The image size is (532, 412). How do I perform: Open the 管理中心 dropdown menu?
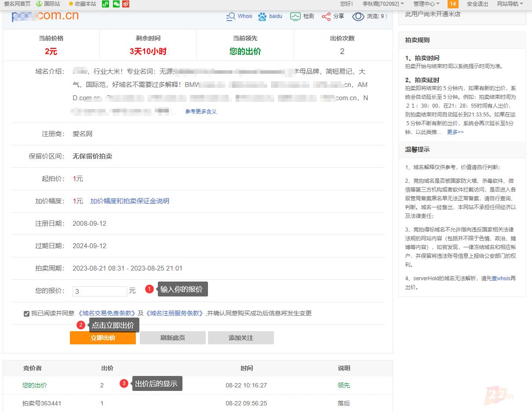[x=426, y=4]
